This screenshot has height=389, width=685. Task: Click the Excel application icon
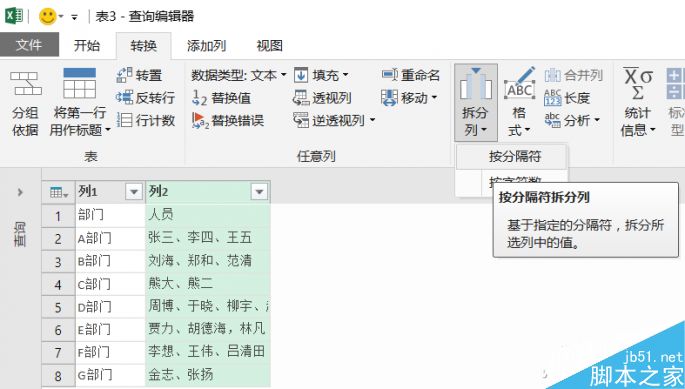14,16
